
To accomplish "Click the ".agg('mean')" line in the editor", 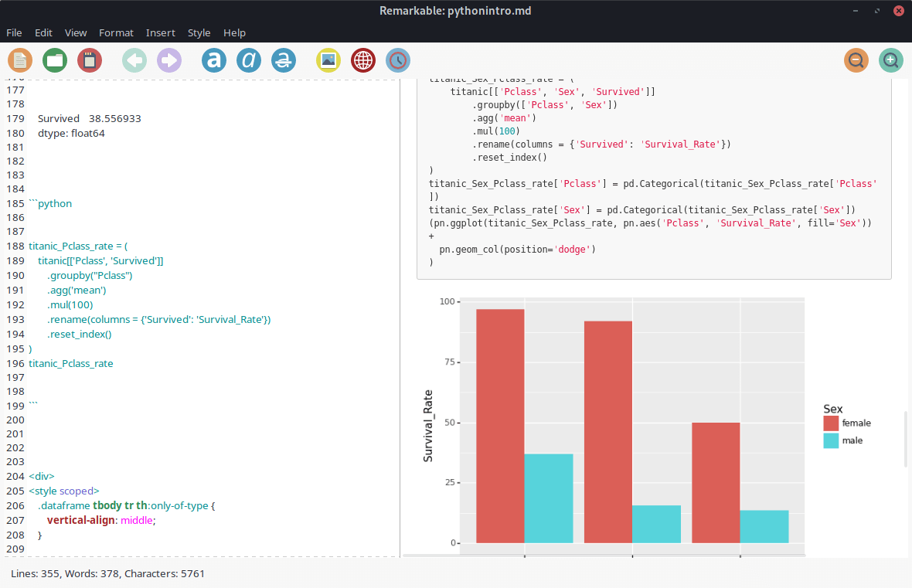I will [x=77, y=291].
